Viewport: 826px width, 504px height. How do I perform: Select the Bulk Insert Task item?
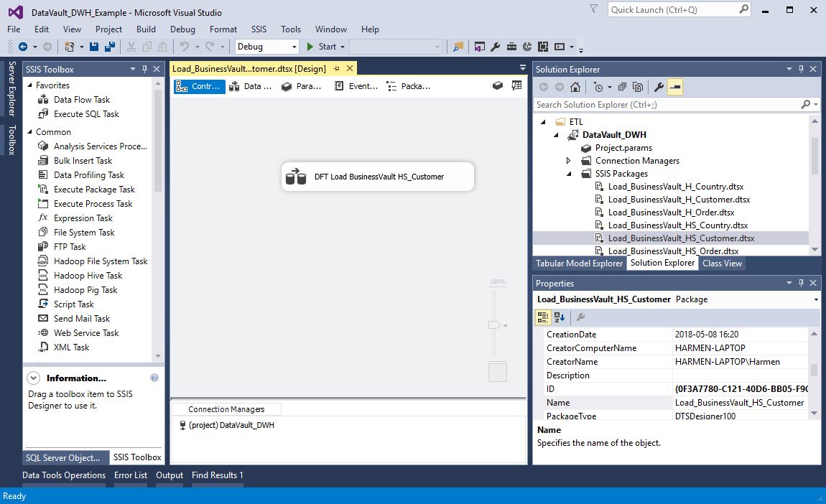click(x=83, y=161)
